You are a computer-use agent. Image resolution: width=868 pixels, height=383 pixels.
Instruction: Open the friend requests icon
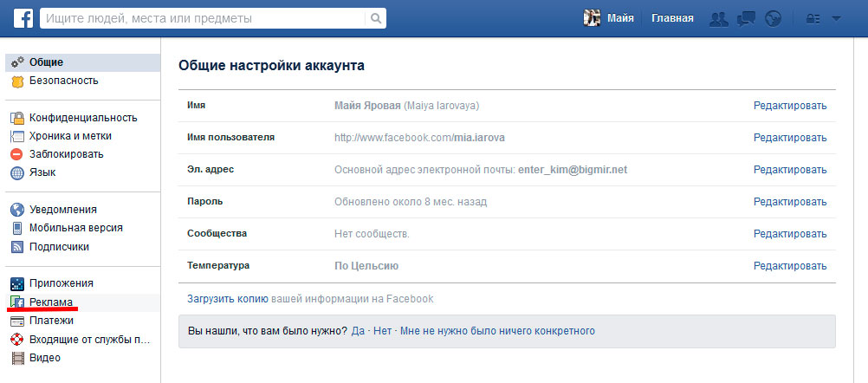[x=718, y=18]
